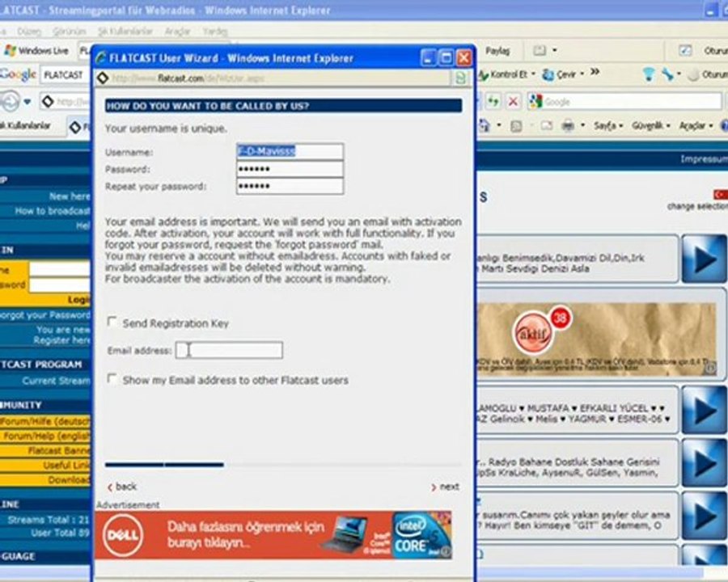Click Forum/Hilfe (deutsch) sidebar link
728x582 pixels.
[45, 421]
